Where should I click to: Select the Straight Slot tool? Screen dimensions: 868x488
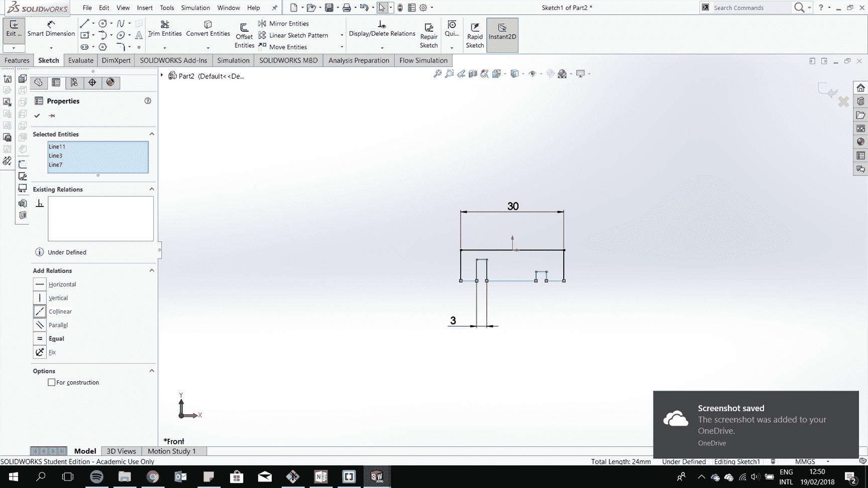[x=85, y=47]
